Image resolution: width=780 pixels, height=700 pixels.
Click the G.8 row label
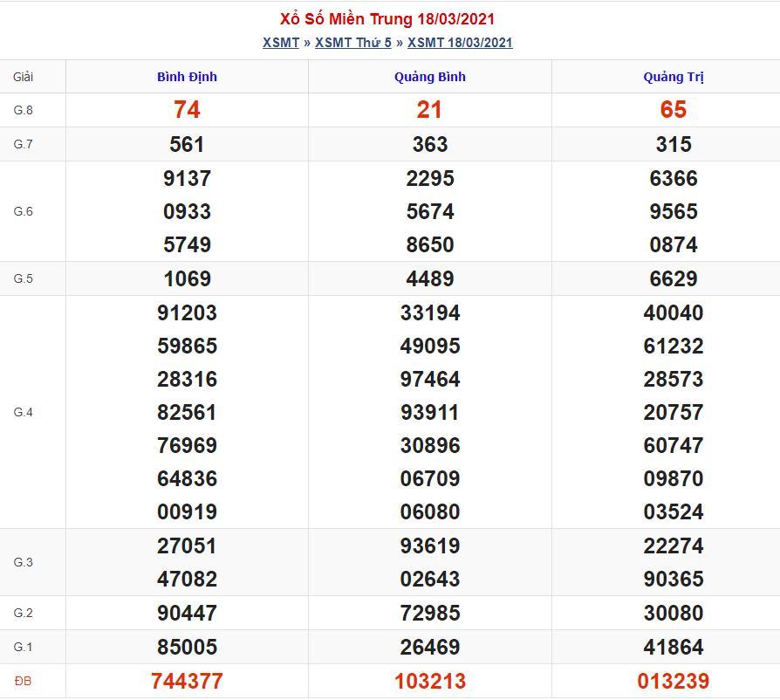coord(23,110)
